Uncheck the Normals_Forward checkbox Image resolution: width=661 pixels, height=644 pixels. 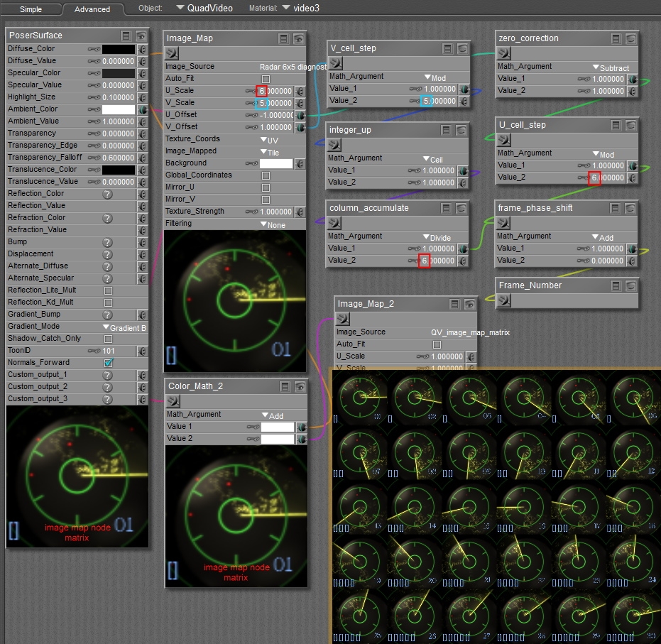click(x=108, y=363)
